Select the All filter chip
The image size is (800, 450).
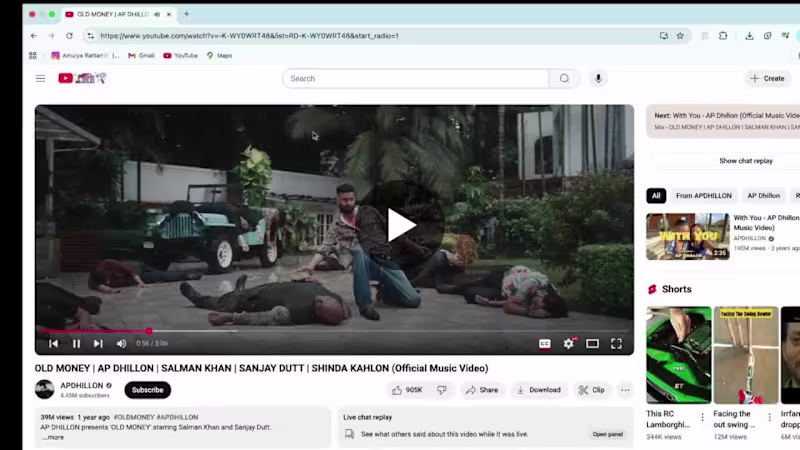[656, 195]
